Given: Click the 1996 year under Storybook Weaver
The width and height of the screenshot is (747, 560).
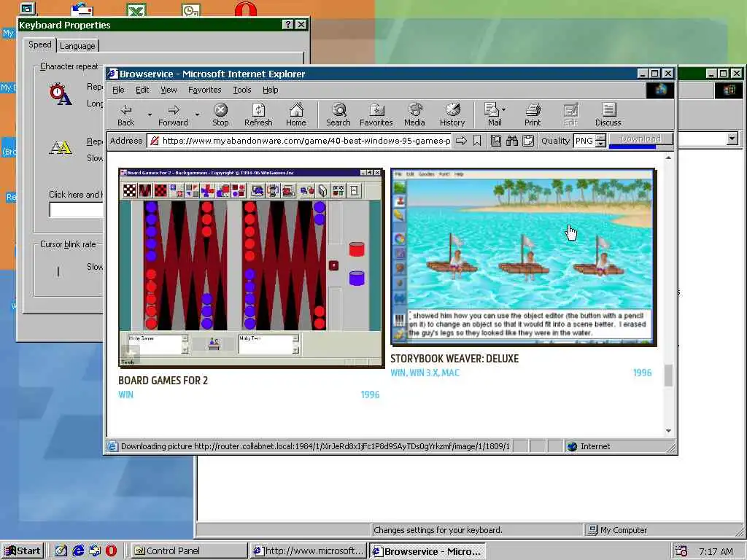Looking at the screenshot, I should pos(642,373).
